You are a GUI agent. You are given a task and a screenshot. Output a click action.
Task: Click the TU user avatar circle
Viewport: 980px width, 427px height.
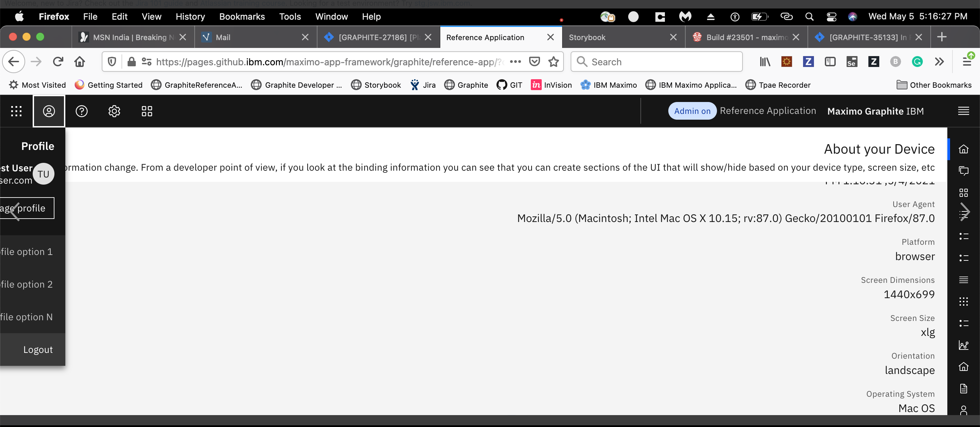click(x=43, y=174)
